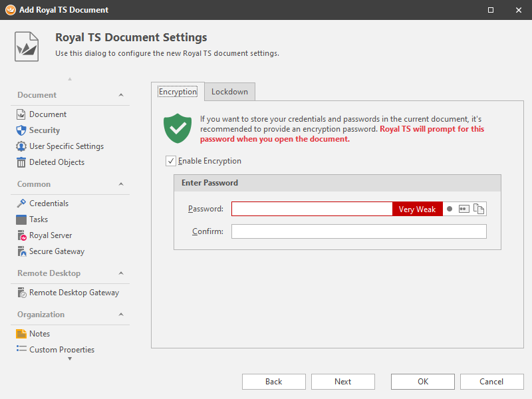Click the Royal Server icon
Viewport: 532px width, 399px height.
22,235
